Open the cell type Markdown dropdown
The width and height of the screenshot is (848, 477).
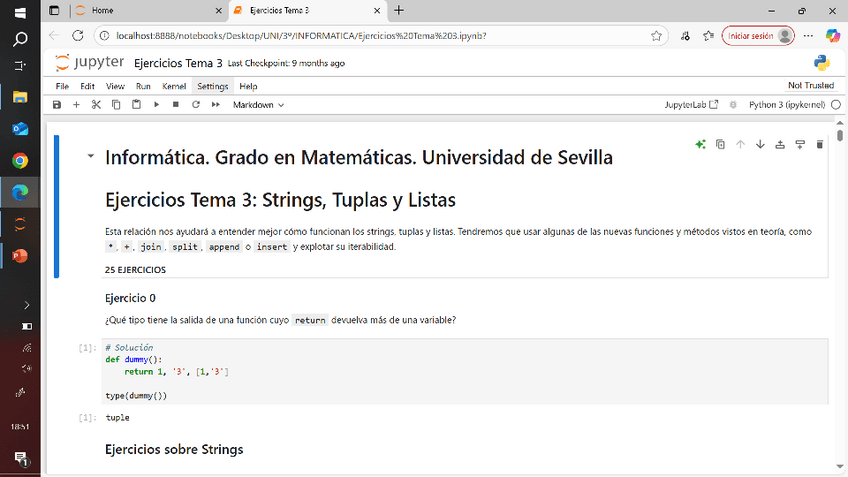[x=258, y=104]
